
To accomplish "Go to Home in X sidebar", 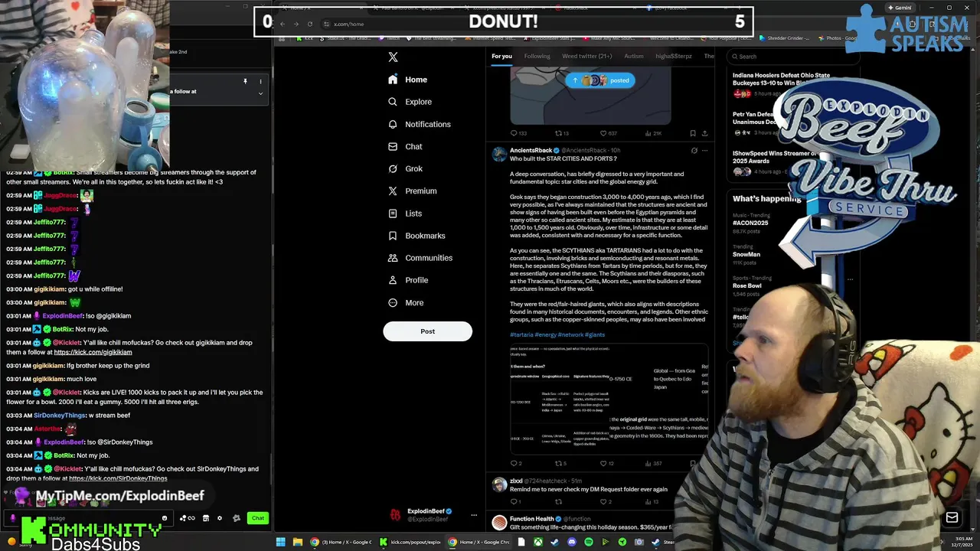I will [x=408, y=80].
